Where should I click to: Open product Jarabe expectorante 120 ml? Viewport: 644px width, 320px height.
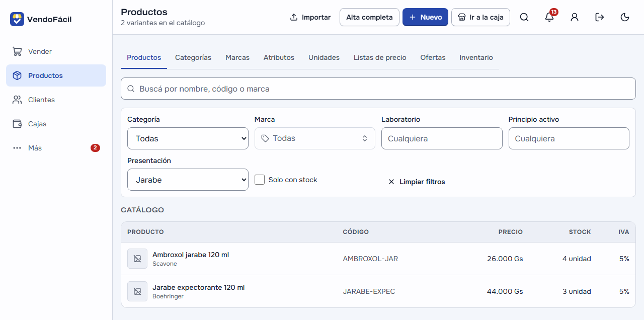click(198, 287)
